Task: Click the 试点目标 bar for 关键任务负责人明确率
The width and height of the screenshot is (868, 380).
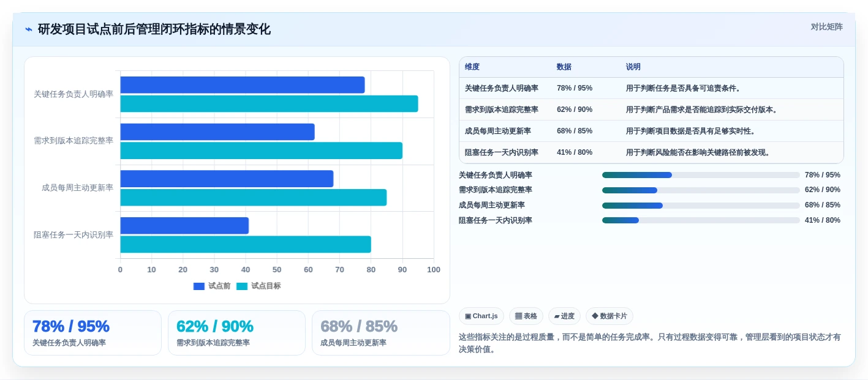Action: tap(269, 104)
